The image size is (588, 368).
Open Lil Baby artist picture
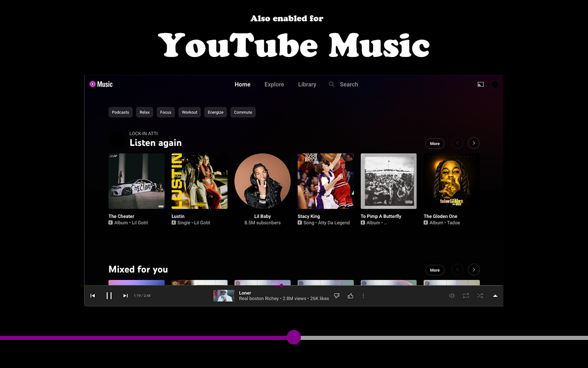262,181
